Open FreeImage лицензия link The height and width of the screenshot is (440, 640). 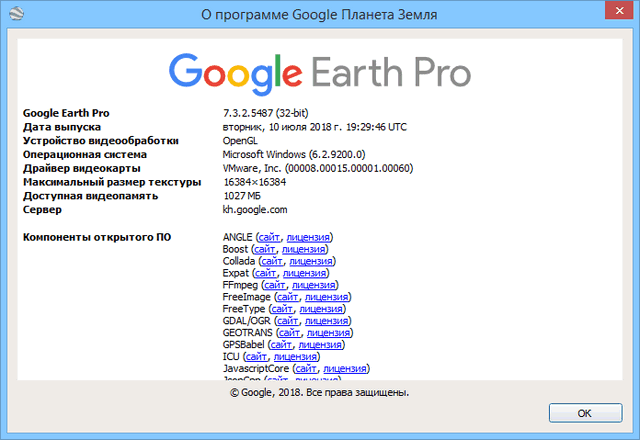(x=327, y=297)
